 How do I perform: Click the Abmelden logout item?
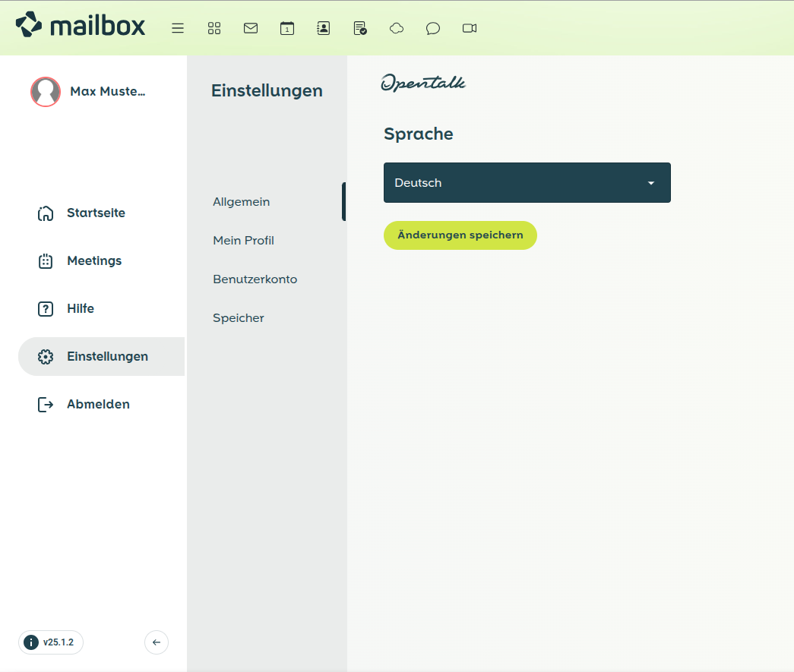(98, 405)
